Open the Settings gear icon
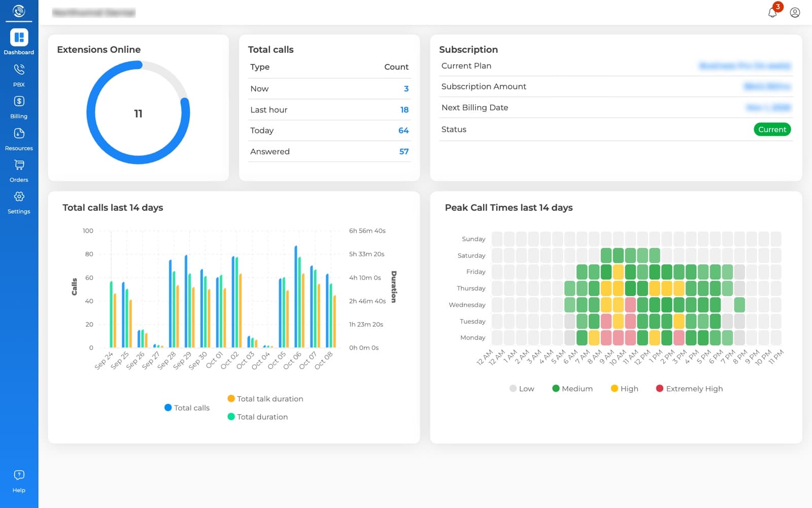This screenshot has height=508, width=812. click(x=19, y=197)
